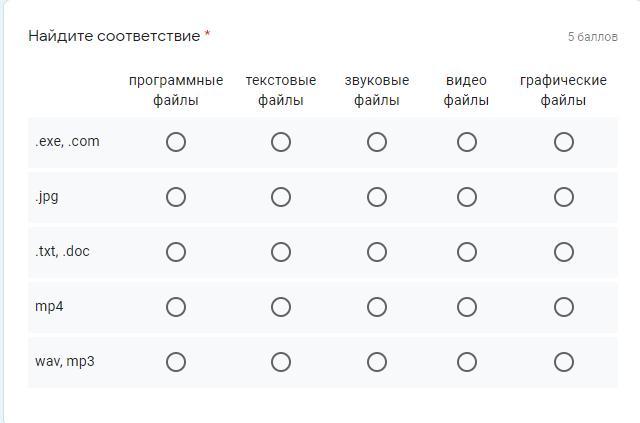The image size is (640, 423).
Task: Pick графические файлы for .txt, .doc
Action: (564, 252)
